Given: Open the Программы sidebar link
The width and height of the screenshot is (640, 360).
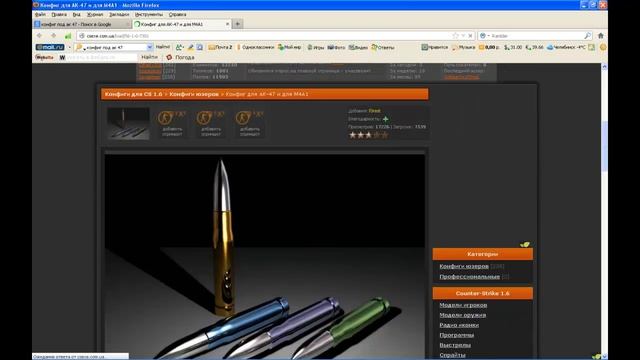Looking at the screenshot, I should 456,335.
